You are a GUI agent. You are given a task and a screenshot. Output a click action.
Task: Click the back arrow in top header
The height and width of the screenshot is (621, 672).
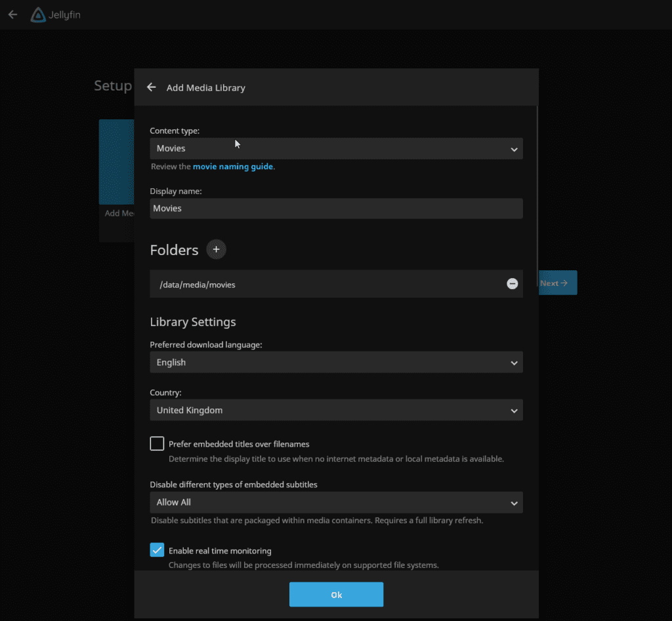tap(13, 14)
